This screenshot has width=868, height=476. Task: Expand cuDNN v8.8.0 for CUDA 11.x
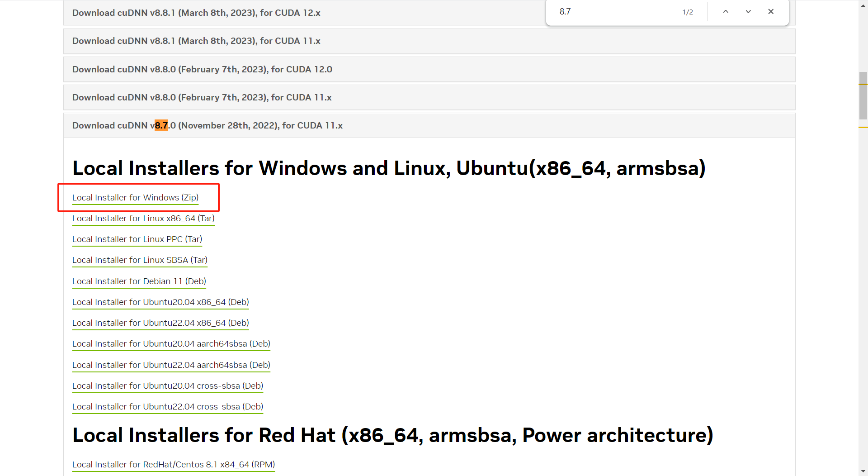(429, 97)
